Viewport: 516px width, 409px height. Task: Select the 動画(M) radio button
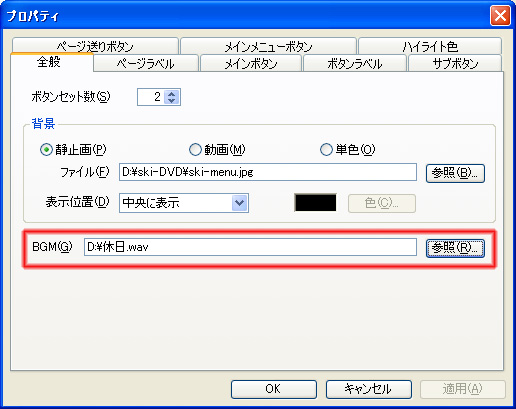pos(195,150)
